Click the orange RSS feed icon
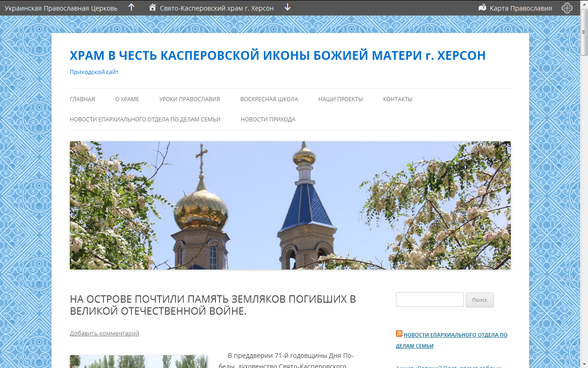 (x=399, y=334)
